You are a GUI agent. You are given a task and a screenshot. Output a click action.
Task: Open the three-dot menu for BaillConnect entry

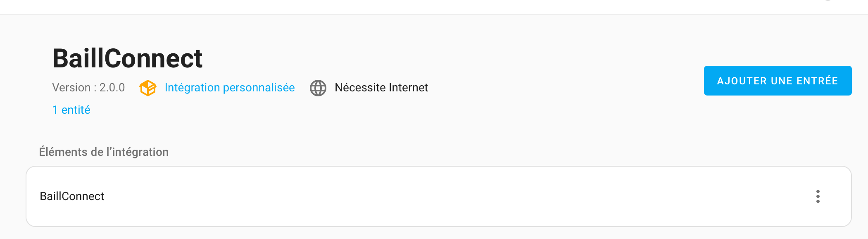tap(818, 196)
